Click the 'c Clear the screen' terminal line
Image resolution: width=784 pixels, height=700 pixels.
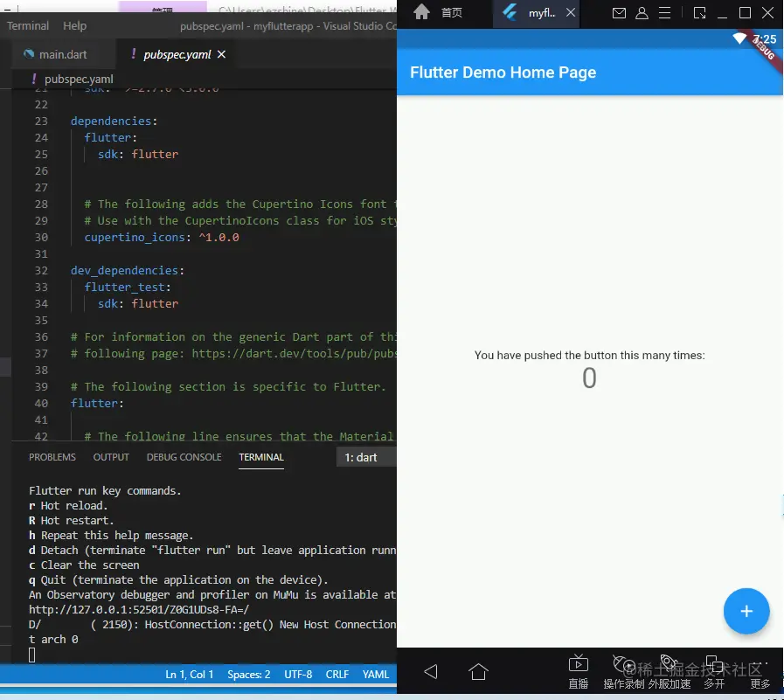coord(84,565)
